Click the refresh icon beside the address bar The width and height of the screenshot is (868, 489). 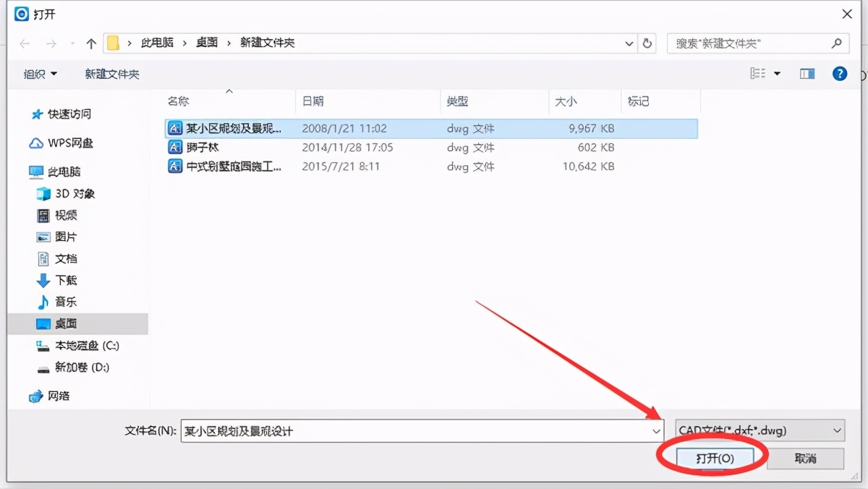(x=647, y=43)
